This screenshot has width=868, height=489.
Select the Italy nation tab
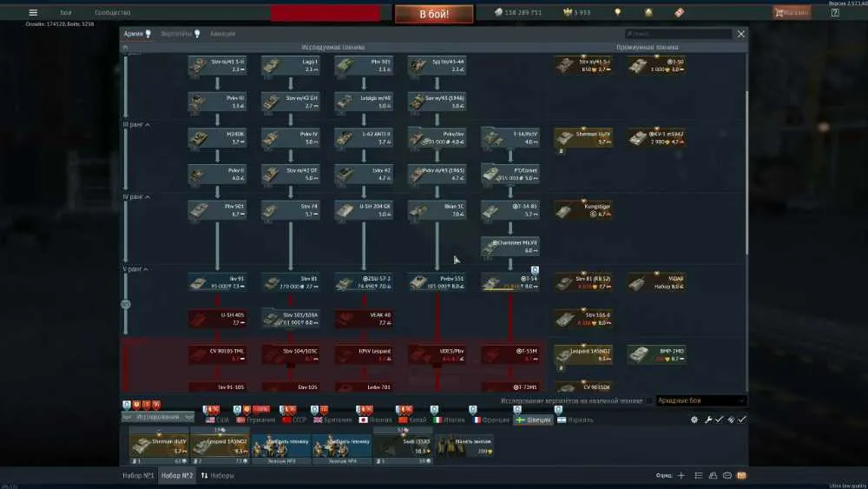(449, 420)
